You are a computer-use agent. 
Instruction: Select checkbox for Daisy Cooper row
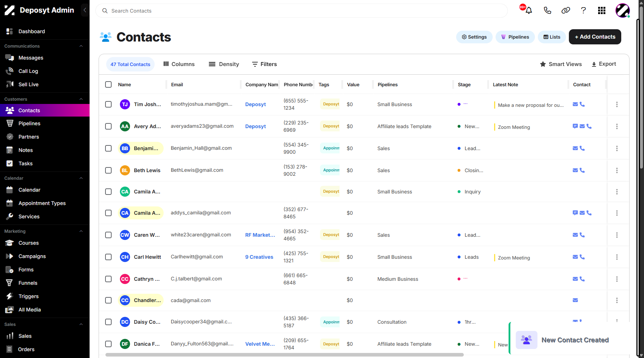pos(108,322)
